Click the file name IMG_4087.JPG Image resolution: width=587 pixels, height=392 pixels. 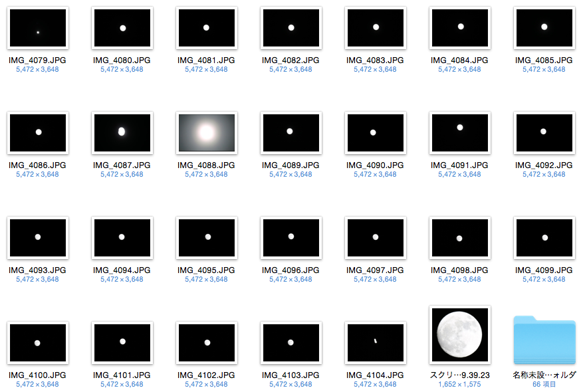click(122, 165)
